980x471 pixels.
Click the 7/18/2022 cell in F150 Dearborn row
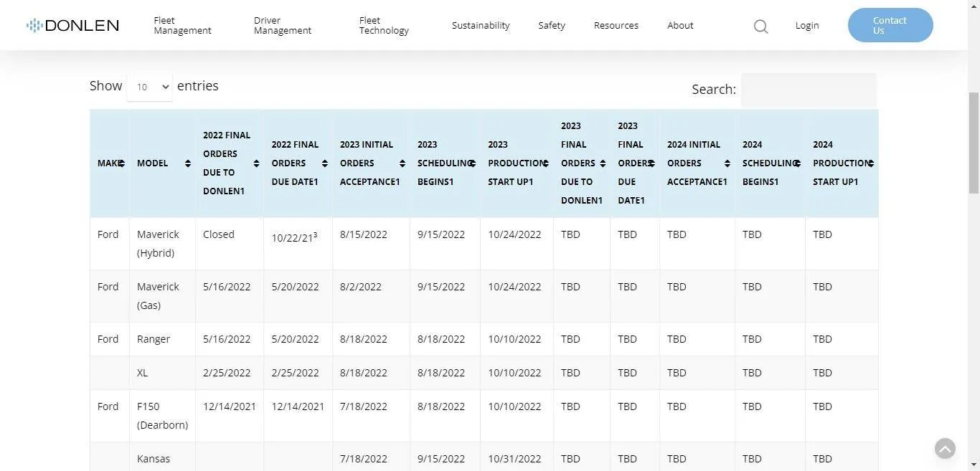click(371, 416)
